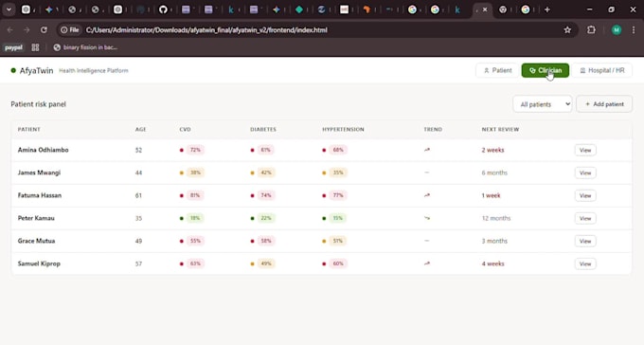Go forward in browser history
The width and height of the screenshot is (644, 345).
[27, 30]
